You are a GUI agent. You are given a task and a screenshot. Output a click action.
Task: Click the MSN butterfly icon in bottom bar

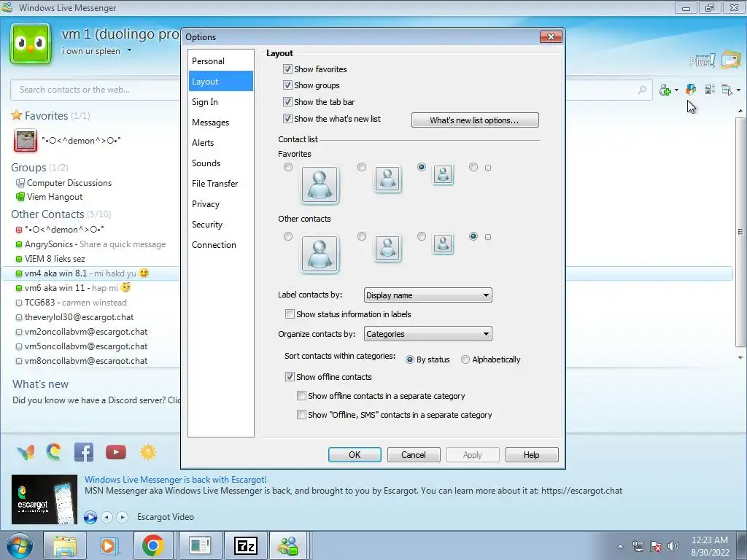26,452
